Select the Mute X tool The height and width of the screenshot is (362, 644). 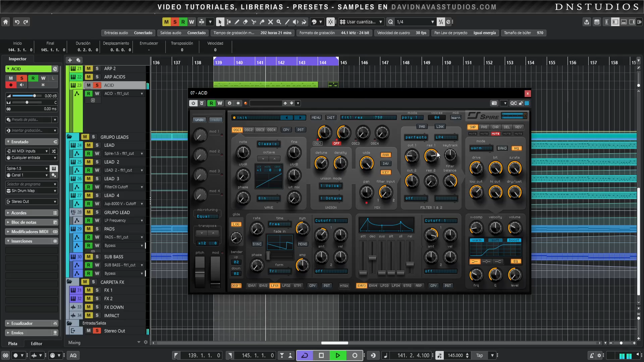click(270, 22)
